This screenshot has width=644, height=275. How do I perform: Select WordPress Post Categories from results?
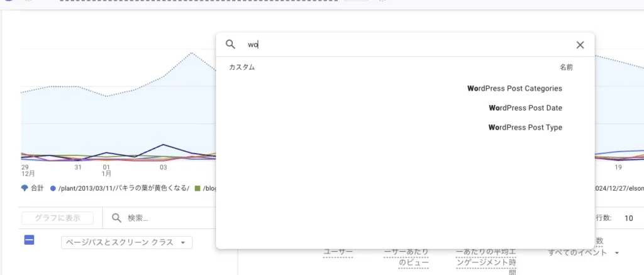tap(514, 89)
